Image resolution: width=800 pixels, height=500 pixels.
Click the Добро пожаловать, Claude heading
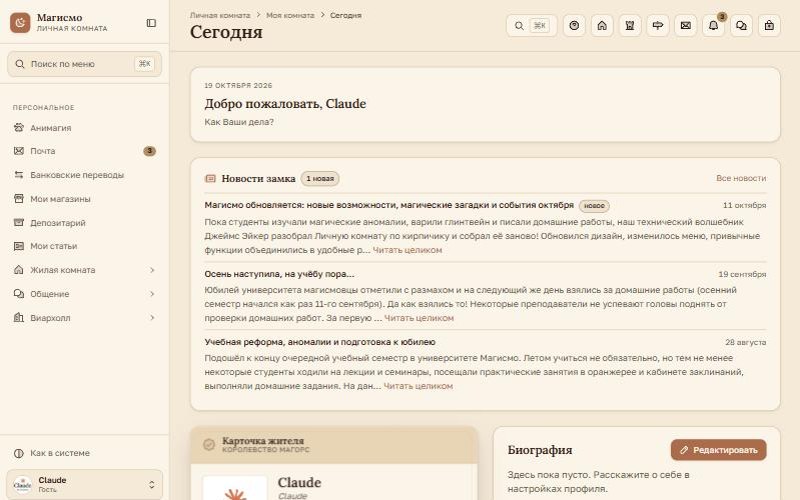tap(285, 104)
